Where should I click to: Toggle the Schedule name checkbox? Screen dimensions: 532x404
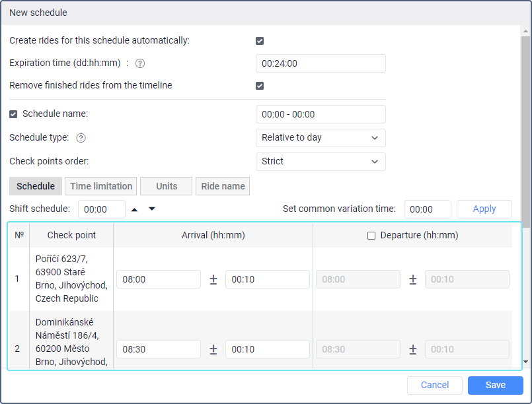click(14, 114)
